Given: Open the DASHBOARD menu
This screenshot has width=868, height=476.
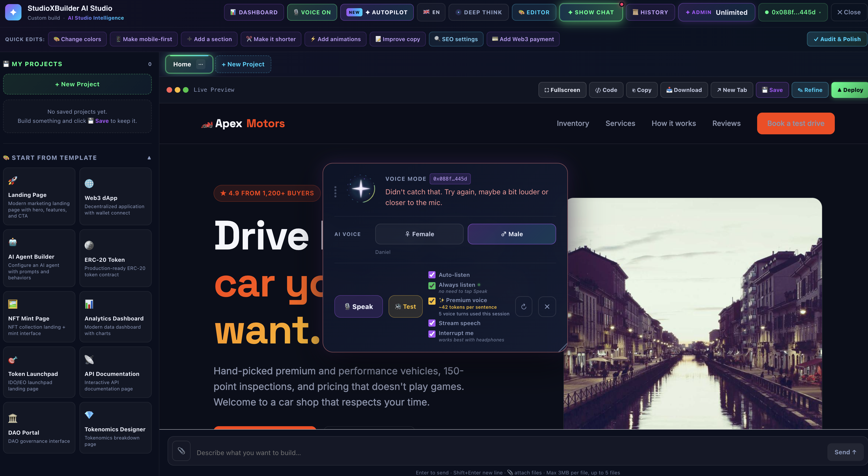Looking at the screenshot, I should [x=254, y=13].
